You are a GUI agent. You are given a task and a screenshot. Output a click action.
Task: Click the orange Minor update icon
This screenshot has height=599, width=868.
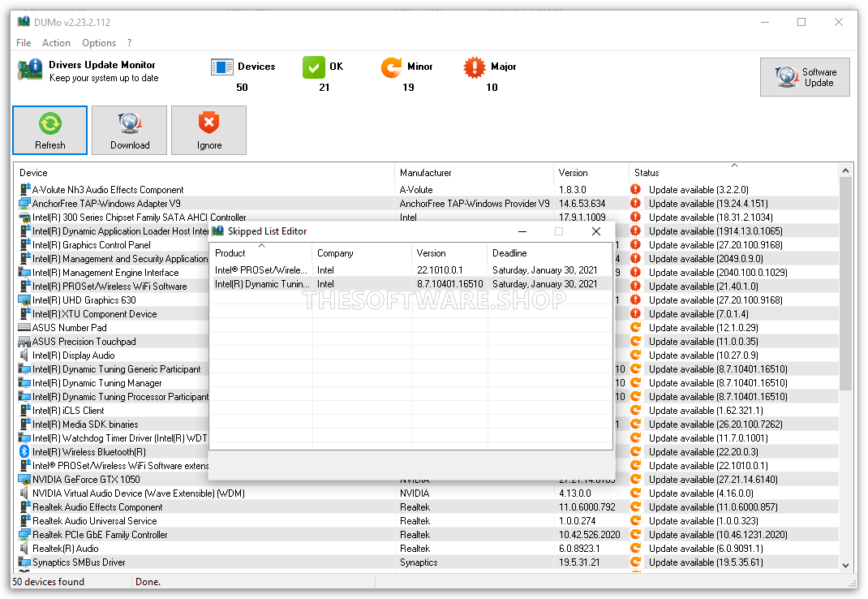391,67
